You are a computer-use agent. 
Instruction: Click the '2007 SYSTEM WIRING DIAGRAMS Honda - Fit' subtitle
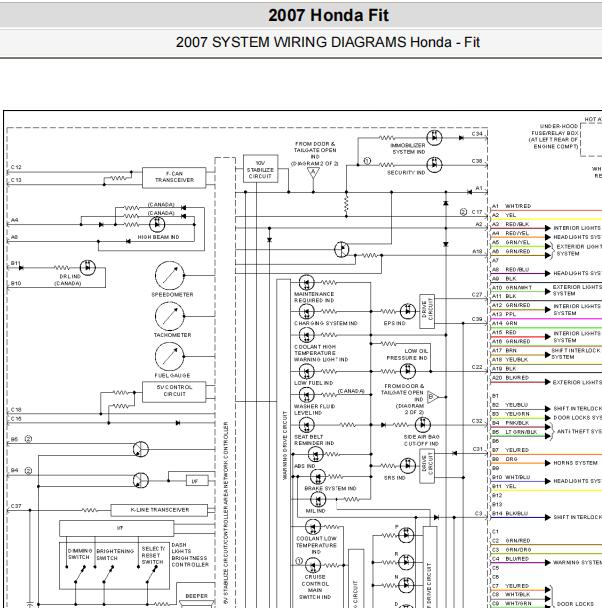pyautogui.click(x=328, y=42)
